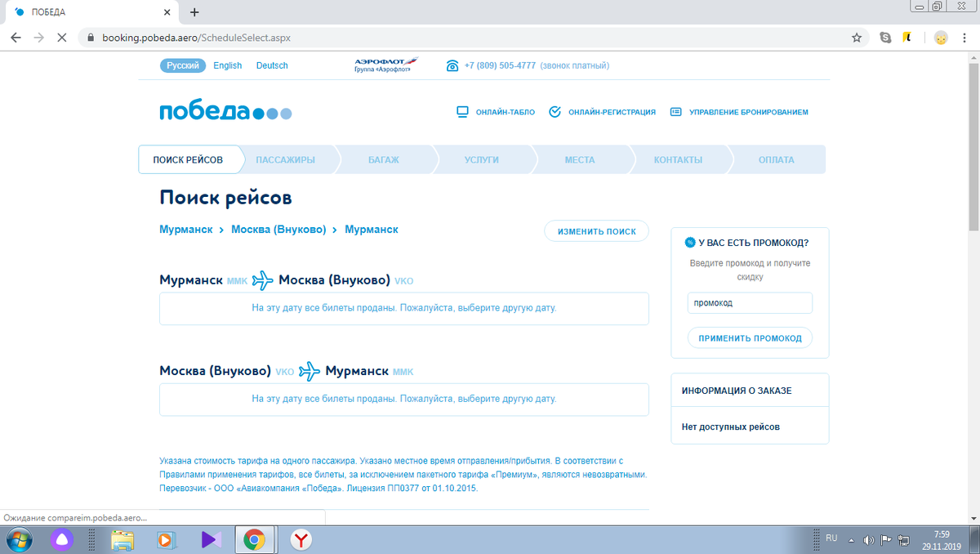Select КОНТАКТЫ step tab
The width and height of the screenshot is (980, 554).
point(678,160)
